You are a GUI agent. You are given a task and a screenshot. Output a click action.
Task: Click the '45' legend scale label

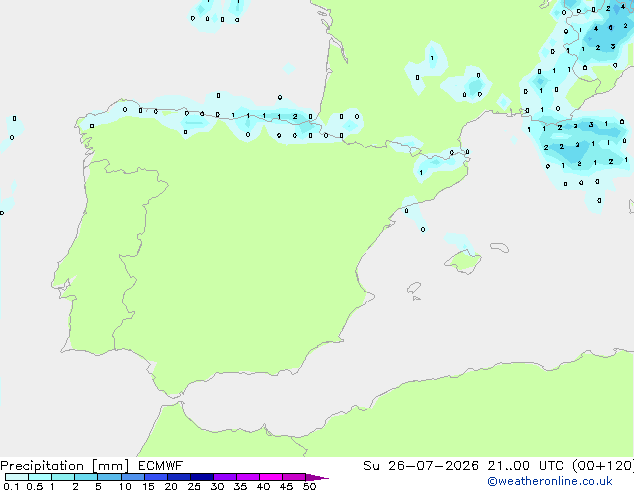coord(286,486)
